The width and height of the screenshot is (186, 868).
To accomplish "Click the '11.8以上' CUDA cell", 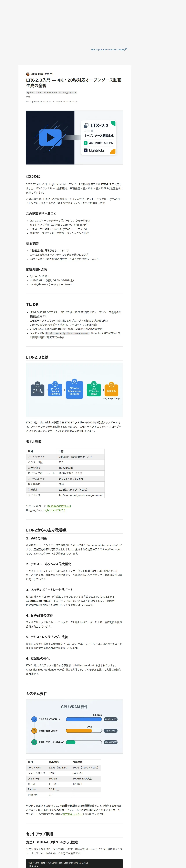I will pyautogui.click(x=59, y=784).
